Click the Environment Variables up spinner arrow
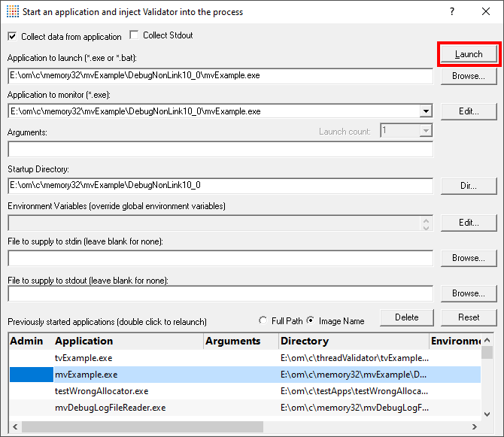This screenshot has width=504, height=437. coord(427,220)
